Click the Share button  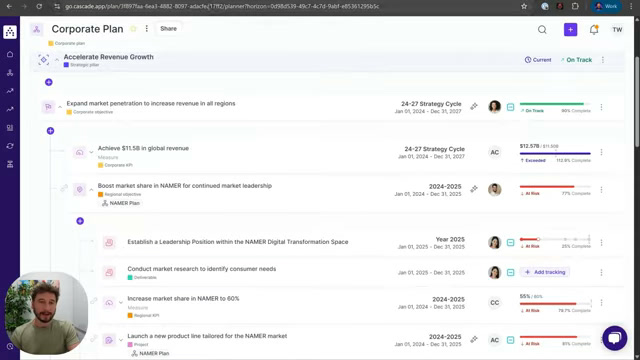pos(168,29)
